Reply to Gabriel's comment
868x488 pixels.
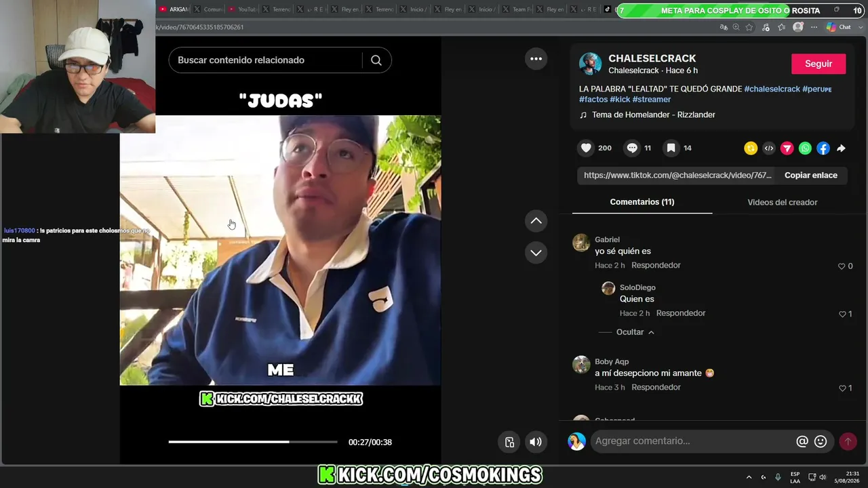(656, 266)
